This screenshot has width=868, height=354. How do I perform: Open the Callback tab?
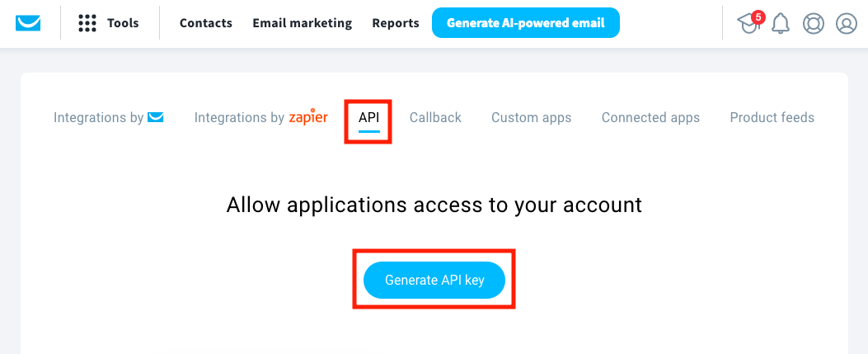click(x=435, y=117)
